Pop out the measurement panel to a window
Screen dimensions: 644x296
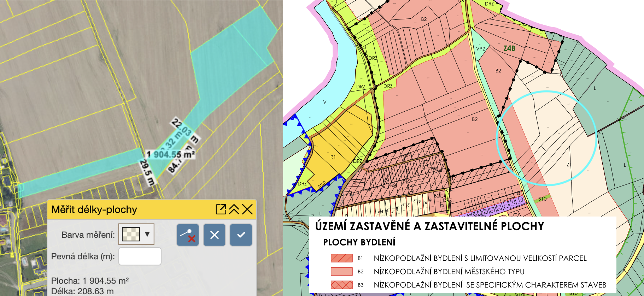221,209
